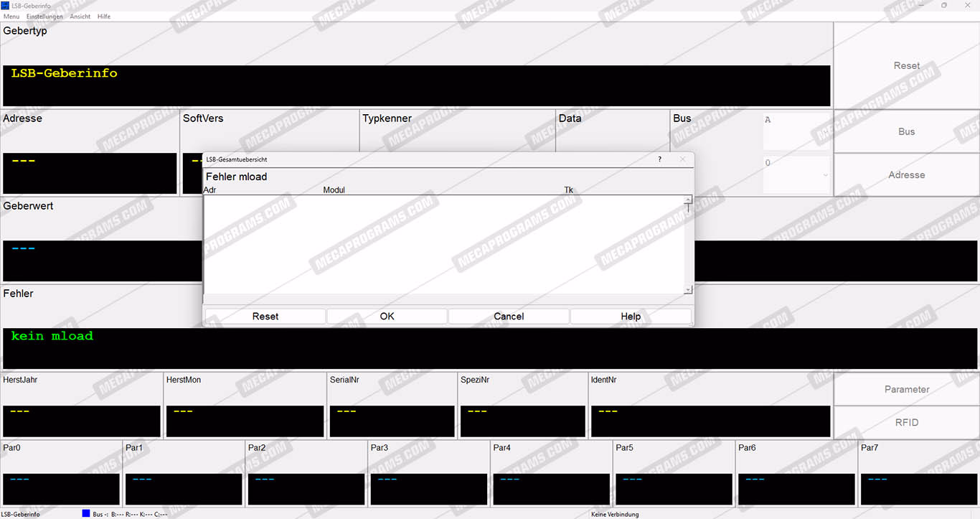Click the large Reset button at top right
Viewport: 980px width, 519px height.
coord(907,65)
